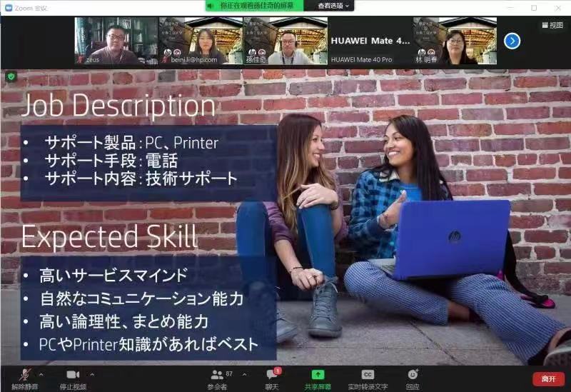
Task: Stop the camera video (停止视频)
Action: [72, 376]
